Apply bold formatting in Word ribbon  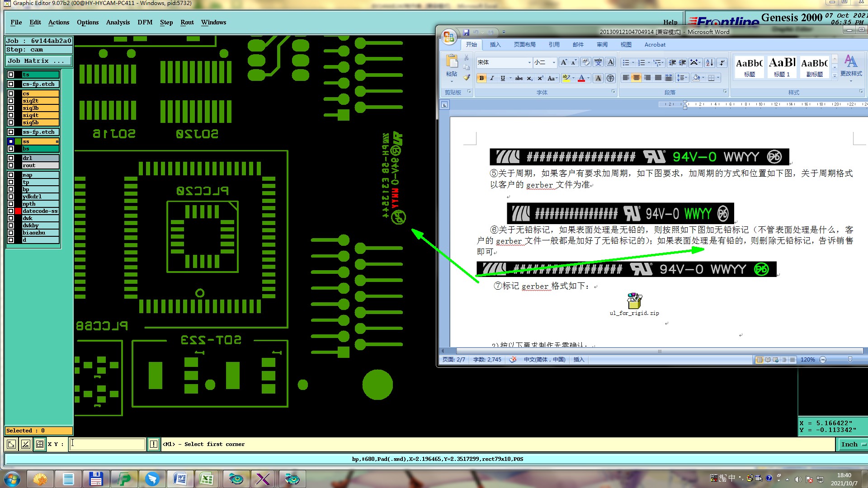click(481, 78)
